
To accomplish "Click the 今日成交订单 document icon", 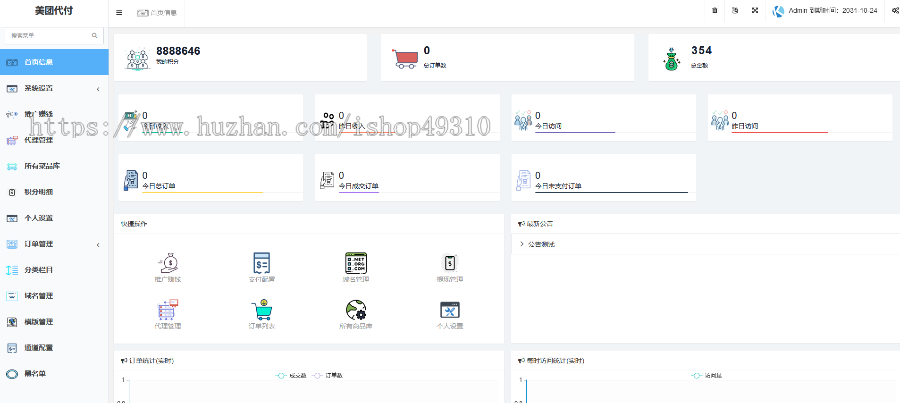I will point(327,180).
